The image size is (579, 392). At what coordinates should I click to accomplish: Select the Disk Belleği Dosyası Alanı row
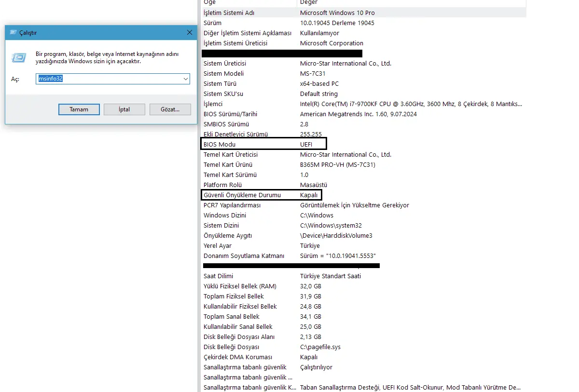pos(363,337)
